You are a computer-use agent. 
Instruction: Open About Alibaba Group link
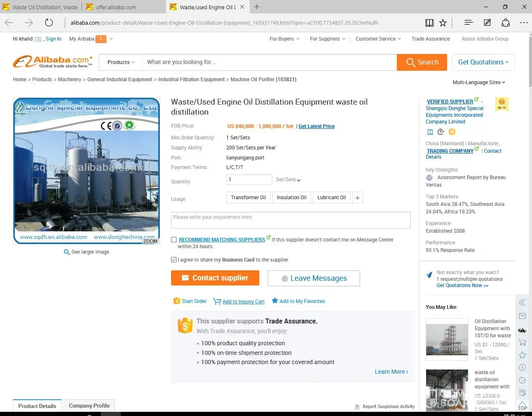tap(485, 39)
